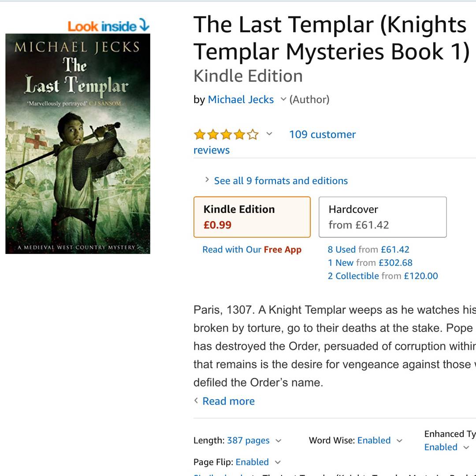Screen dimensions: 476x476
Task: Open the star rating breakdown chevron
Action: coord(269,134)
